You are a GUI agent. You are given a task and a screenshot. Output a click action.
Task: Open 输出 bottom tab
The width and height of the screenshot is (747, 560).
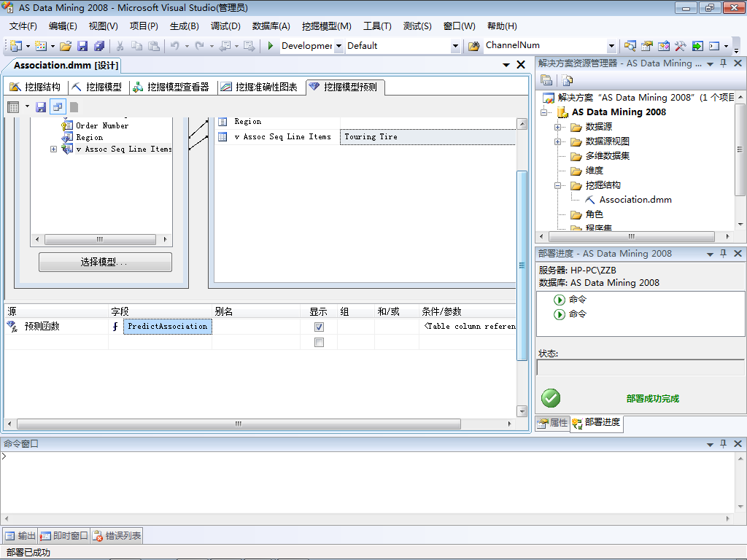click(20, 536)
